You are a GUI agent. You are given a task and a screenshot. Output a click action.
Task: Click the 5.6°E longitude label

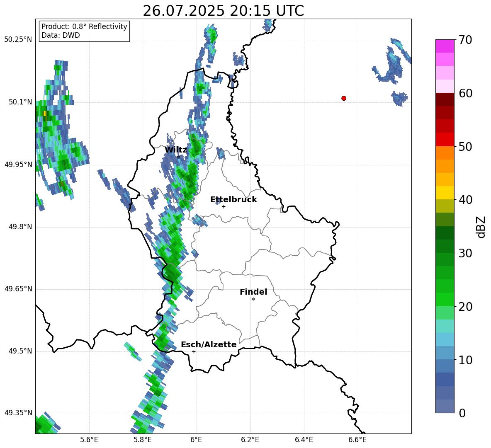pyautogui.click(x=89, y=440)
